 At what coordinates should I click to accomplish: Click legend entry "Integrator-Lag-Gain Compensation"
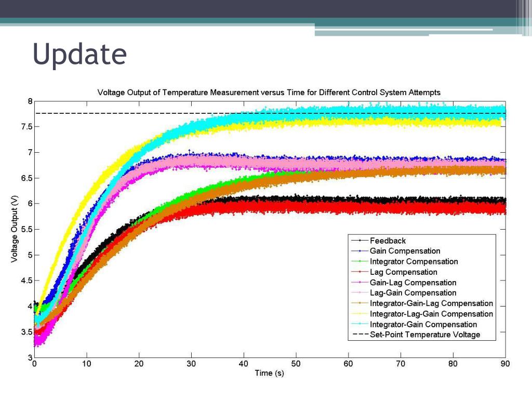[x=431, y=314]
